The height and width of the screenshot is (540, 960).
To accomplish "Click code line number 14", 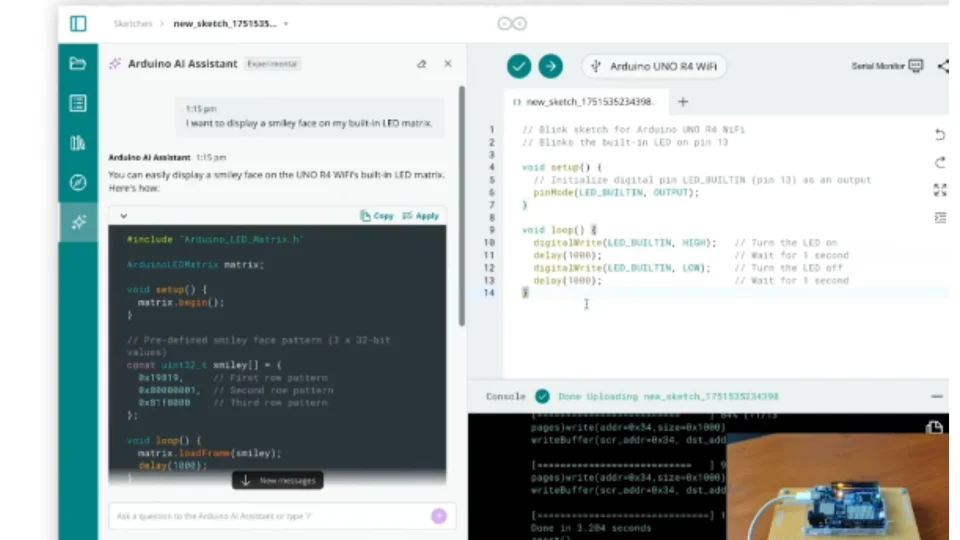I will (x=489, y=293).
